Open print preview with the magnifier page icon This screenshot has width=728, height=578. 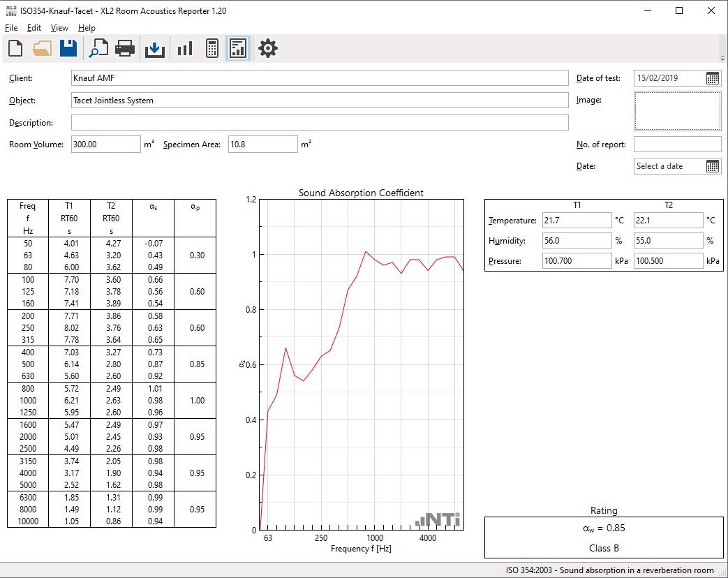98,48
